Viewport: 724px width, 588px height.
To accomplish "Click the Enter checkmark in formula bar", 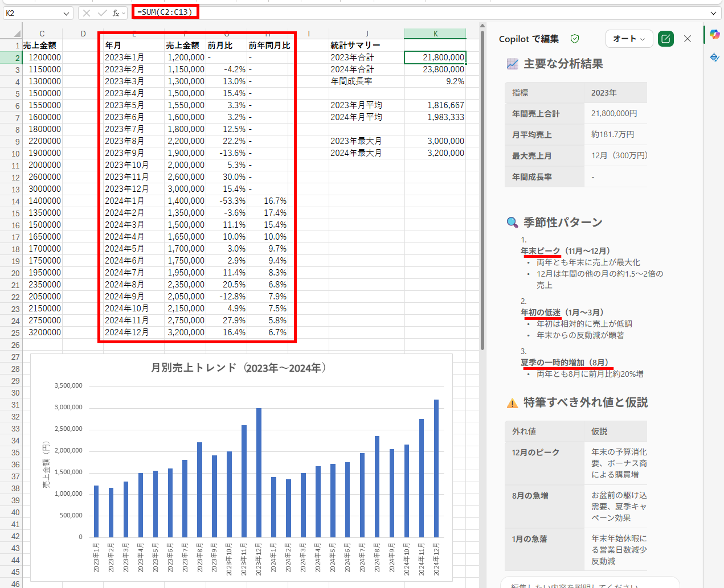I will (x=102, y=13).
